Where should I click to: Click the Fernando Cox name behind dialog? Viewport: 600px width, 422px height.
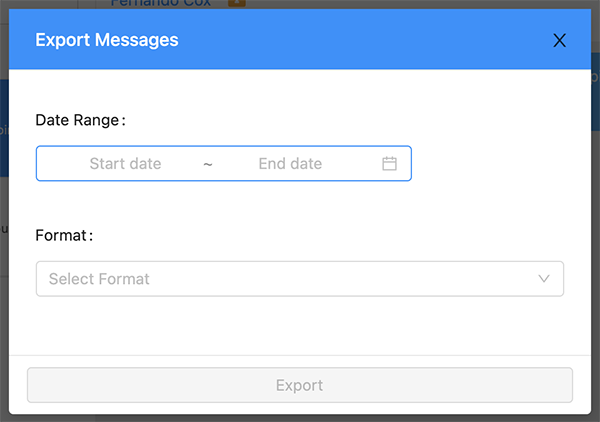coord(161,3)
